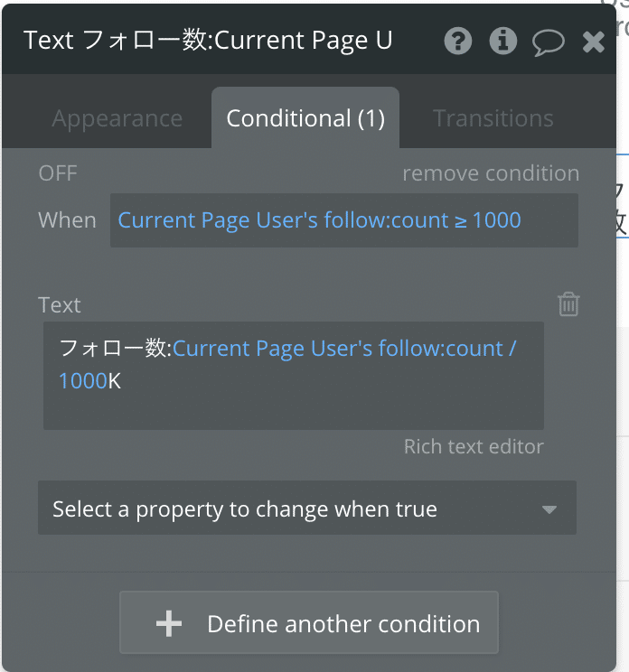629x672 pixels.
Task: Click the dropdown arrow of property selector
Action: click(x=549, y=509)
